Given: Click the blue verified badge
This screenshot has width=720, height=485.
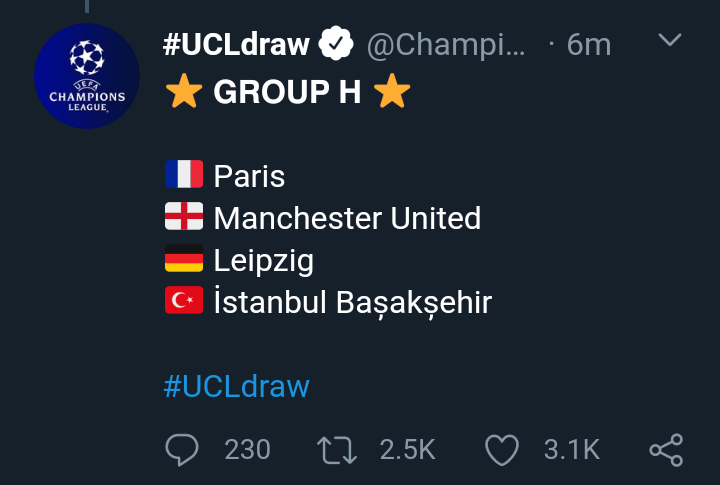Looking at the screenshot, I should [x=336, y=45].
